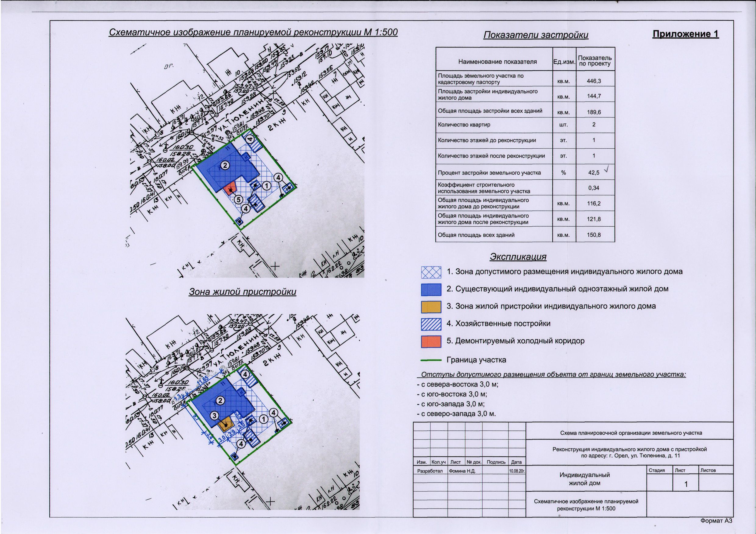Click the 'Количество квартир' row label
The height and width of the screenshot is (534, 756).
[464, 125]
